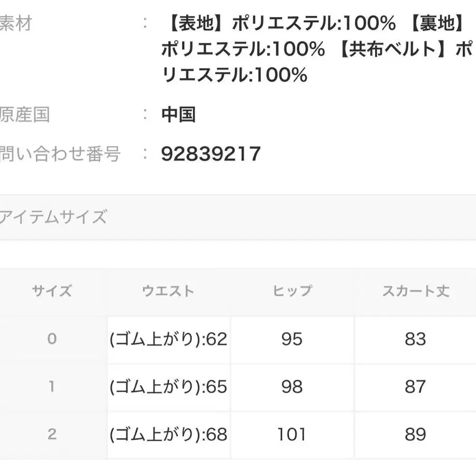Image resolution: width=476 pixels, height=476 pixels.
Task: Choose the size 0 row label
Action: [x=52, y=339]
